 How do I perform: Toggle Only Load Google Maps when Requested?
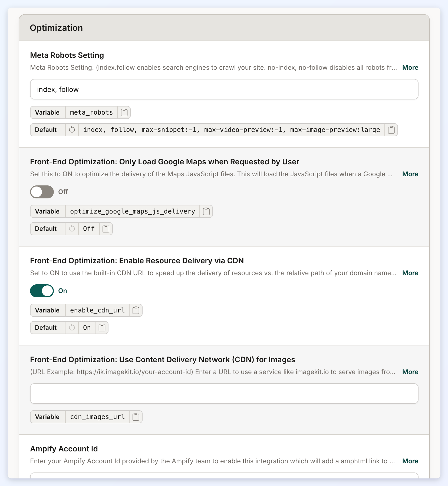coord(42,192)
